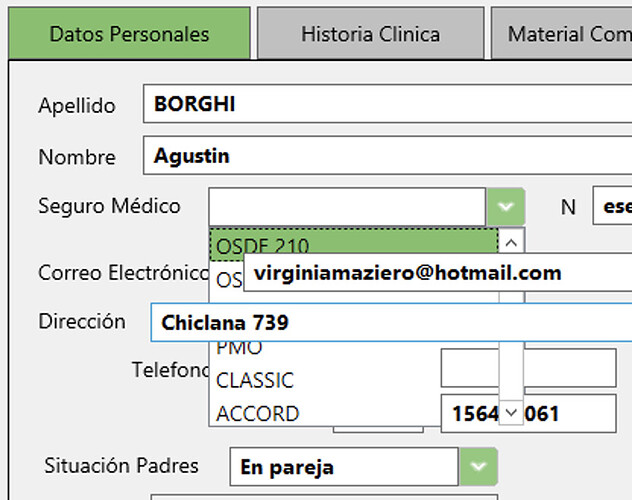Open the Material Com tab
632x500 pixels.
pyautogui.click(x=561, y=34)
